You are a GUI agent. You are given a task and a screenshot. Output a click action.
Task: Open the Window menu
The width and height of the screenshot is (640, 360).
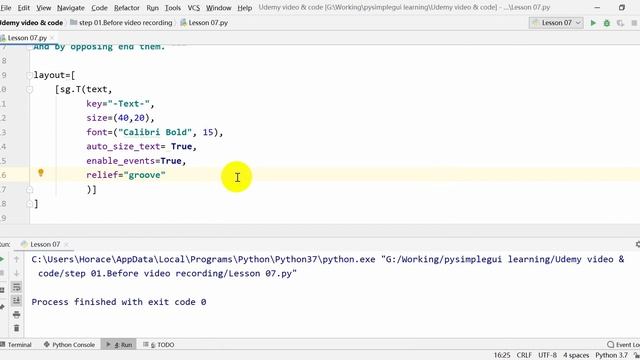[x=218, y=8]
